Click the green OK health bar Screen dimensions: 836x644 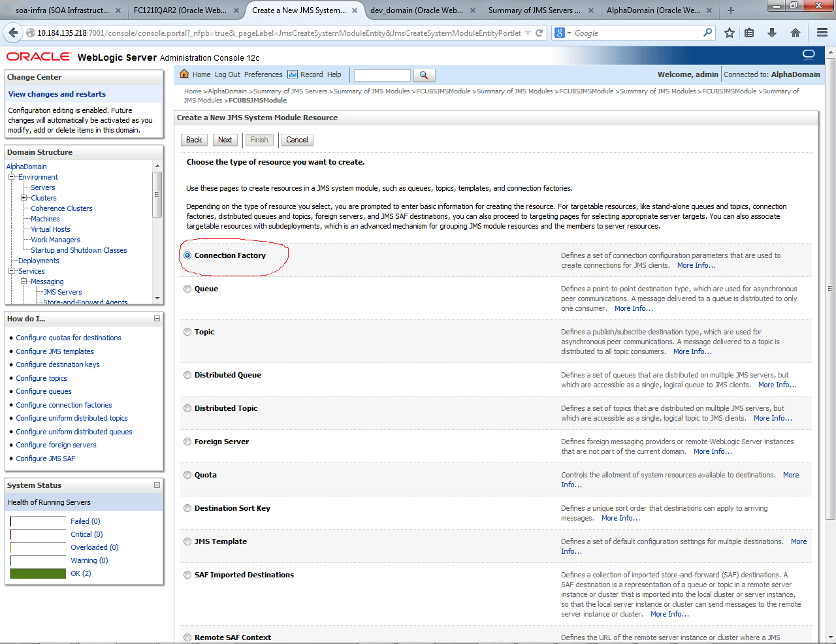point(38,573)
